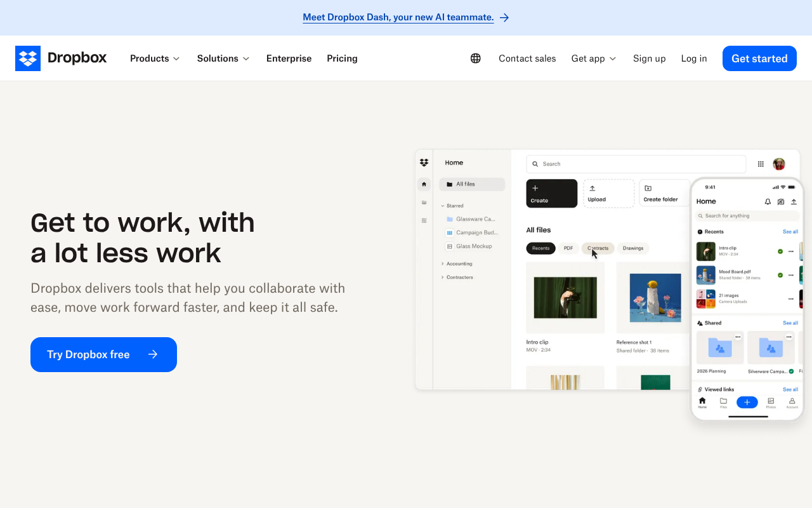812x508 pixels.
Task: Click See all next to Shared
Action: click(x=790, y=323)
